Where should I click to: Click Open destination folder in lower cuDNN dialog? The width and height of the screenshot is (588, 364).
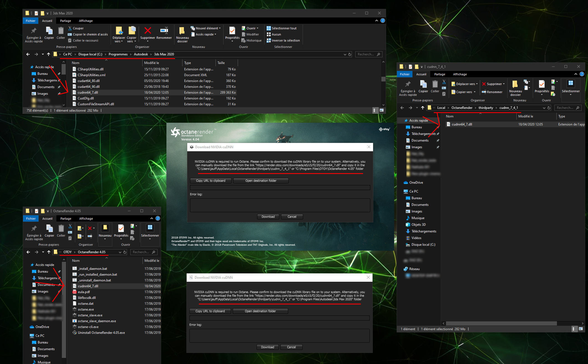pos(260,311)
